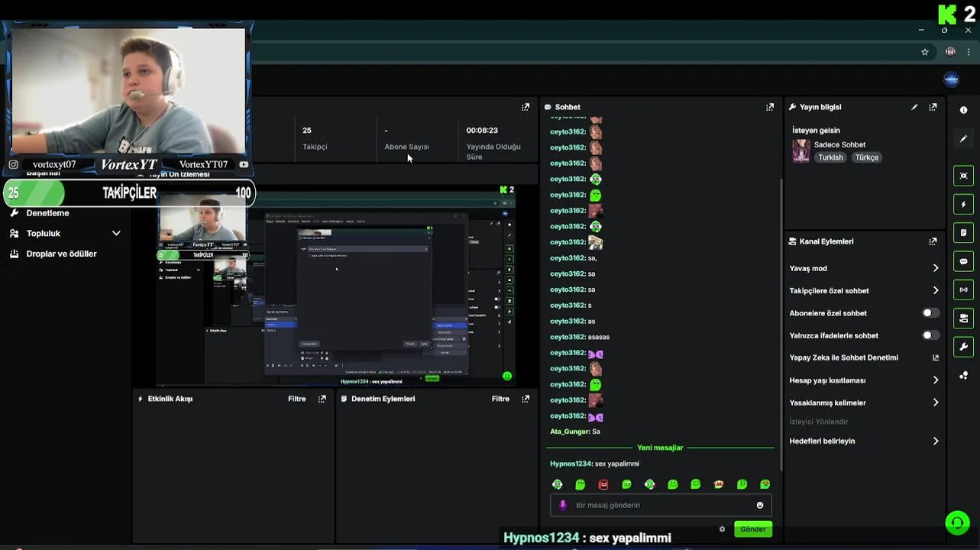Pop out the Etkinlik Akışı panel
Image resolution: width=980 pixels, height=550 pixels.
(322, 399)
